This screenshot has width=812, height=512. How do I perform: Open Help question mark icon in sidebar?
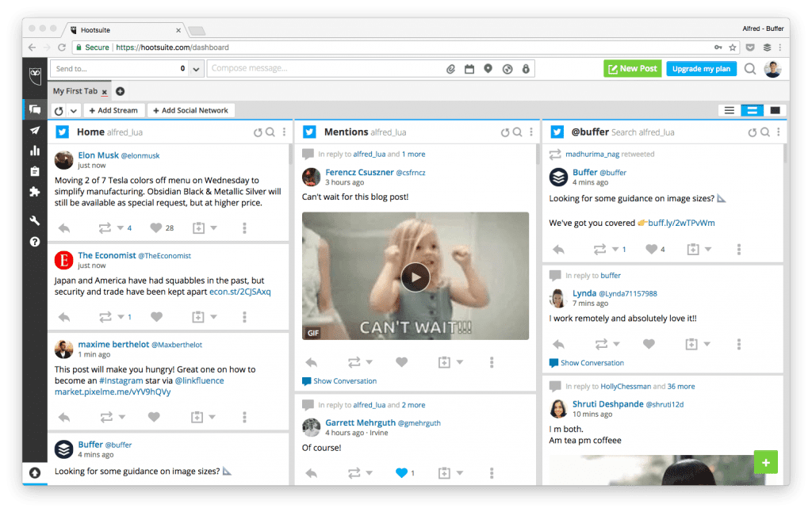(x=35, y=242)
